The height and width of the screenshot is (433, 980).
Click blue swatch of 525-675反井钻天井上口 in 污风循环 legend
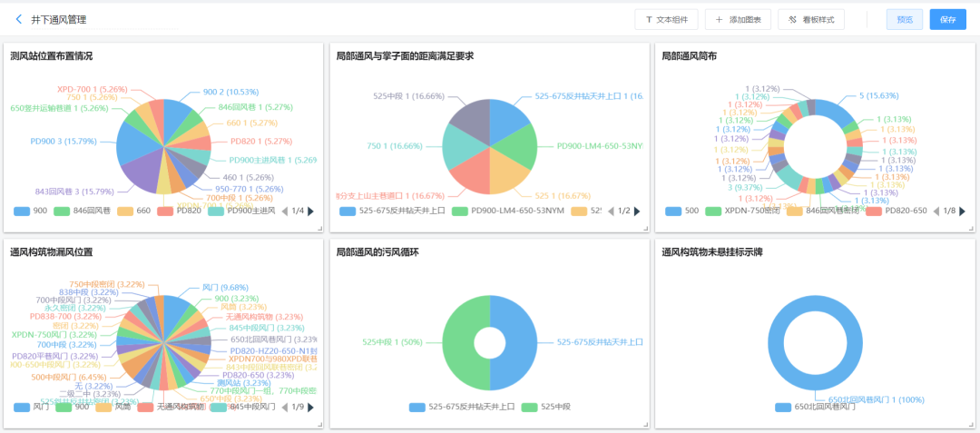(416, 407)
